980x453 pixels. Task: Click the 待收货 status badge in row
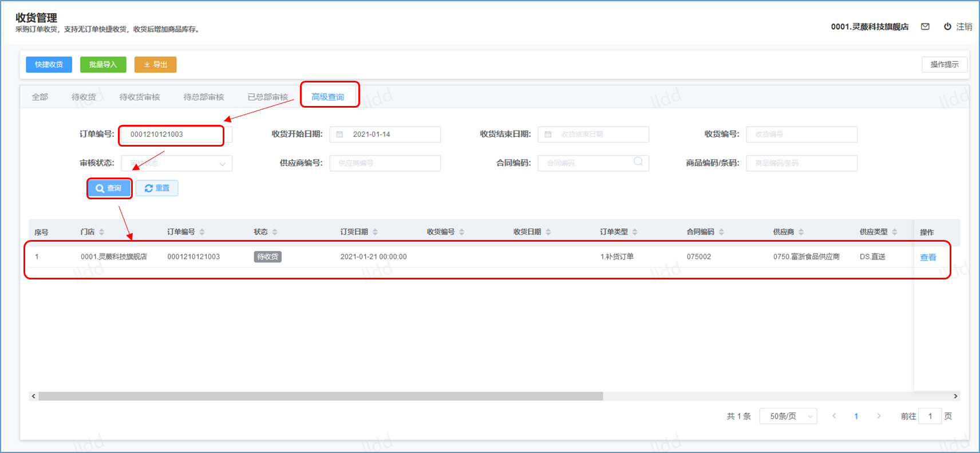267,257
